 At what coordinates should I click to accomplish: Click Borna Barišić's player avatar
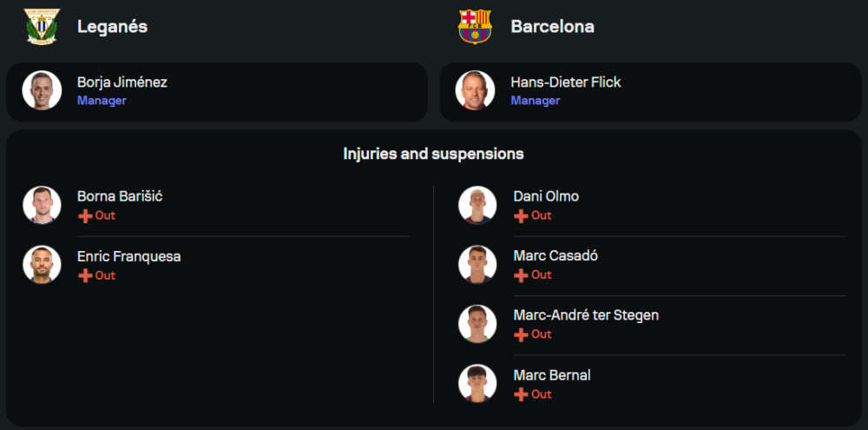pyautogui.click(x=42, y=205)
